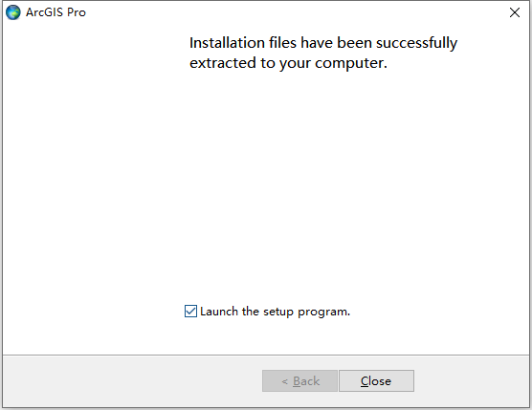Uncheck the Launch the setup program checkbox
The height and width of the screenshot is (410, 532).
[x=190, y=311]
